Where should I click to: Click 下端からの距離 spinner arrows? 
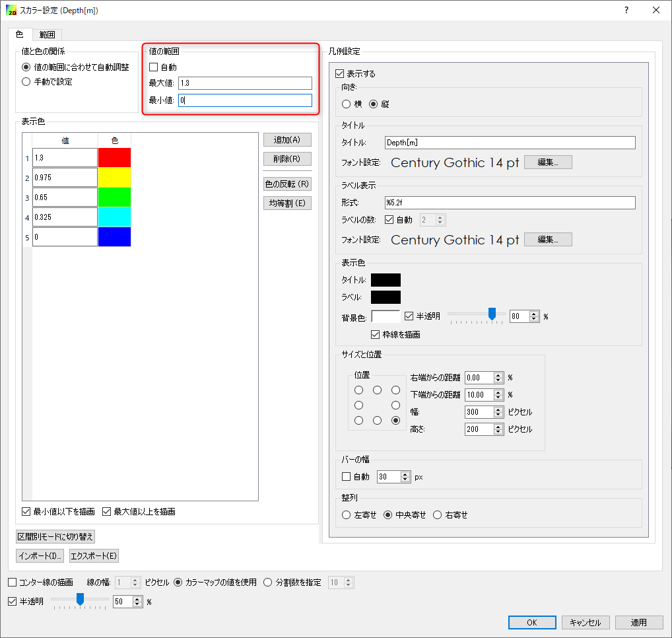pos(498,395)
